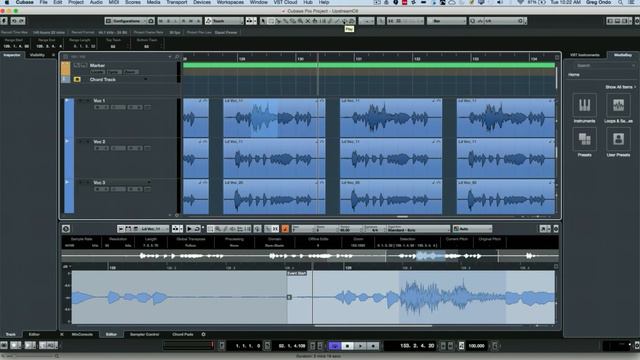Switch to the VST Instruments tab
The width and height of the screenshot is (640, 360).
(585, 55)
